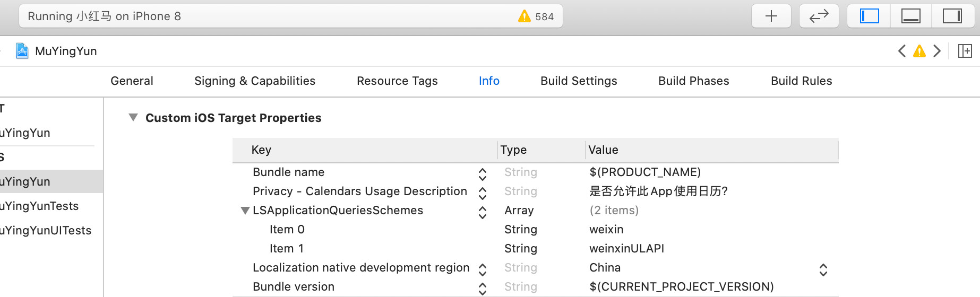Collapse the LSApplicationQueriesSchemes array
This screenshot has width=980, height=297.
pos(245,211)
